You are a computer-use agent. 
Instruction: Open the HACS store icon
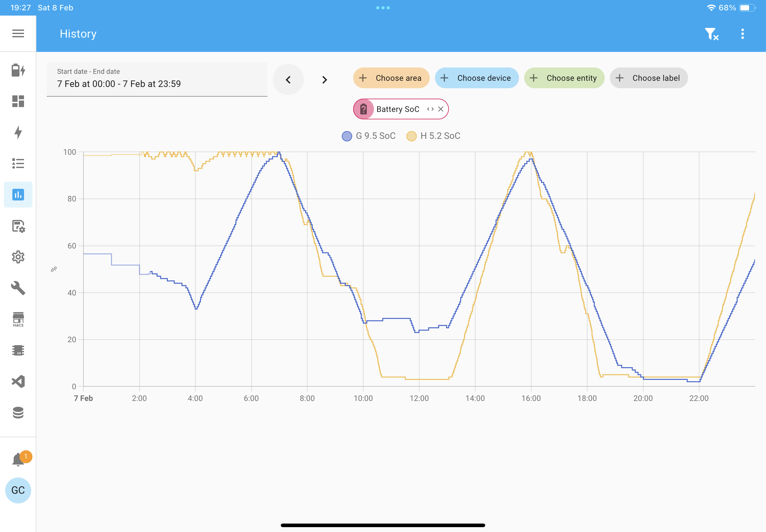[18, 319]
